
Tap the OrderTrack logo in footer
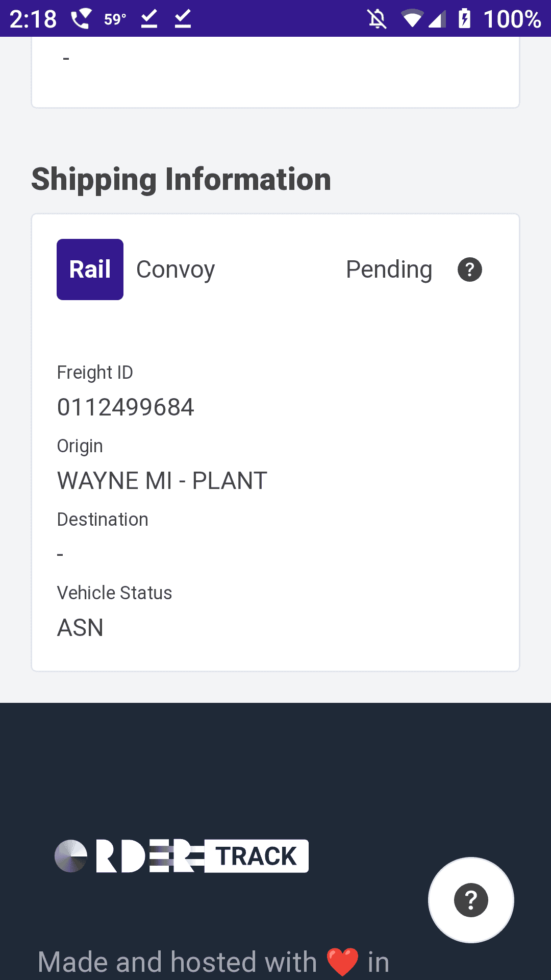pos(182,856)
